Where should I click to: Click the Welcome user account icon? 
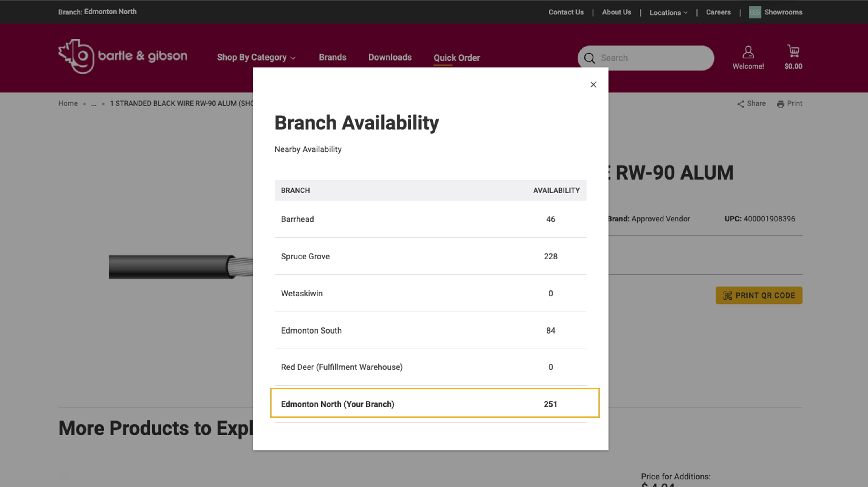(x=748, y=52)
